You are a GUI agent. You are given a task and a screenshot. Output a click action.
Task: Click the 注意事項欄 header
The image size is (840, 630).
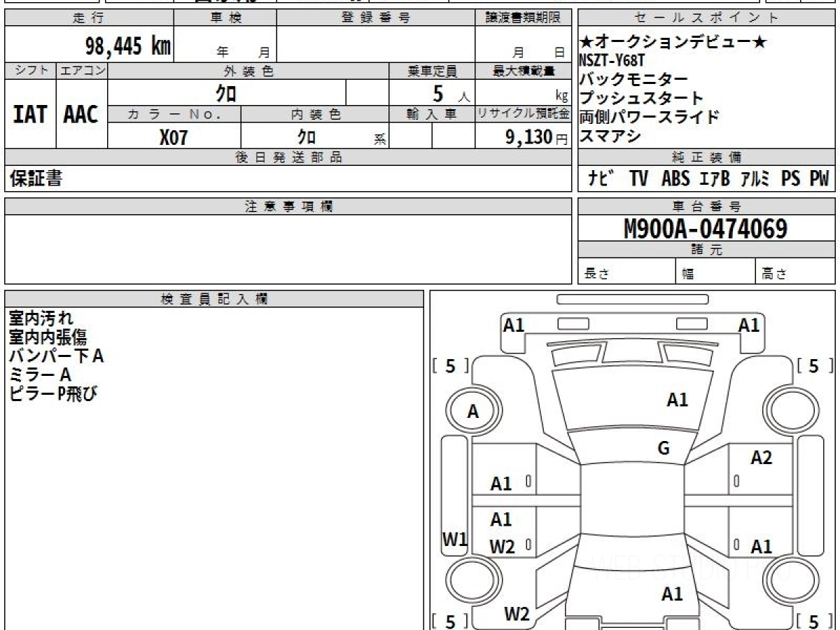[x=288, y=206]
